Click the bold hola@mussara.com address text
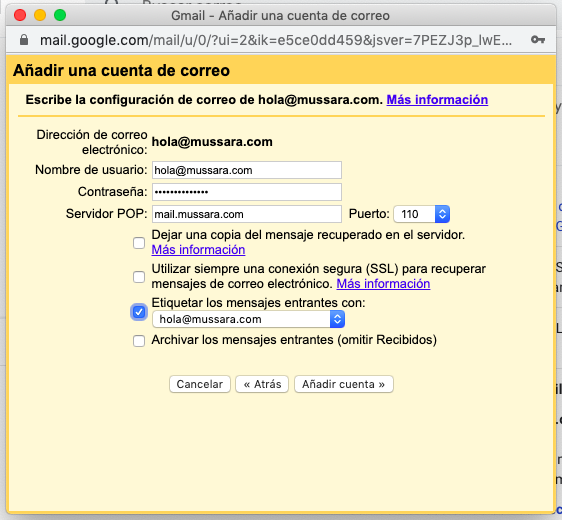This screenshot has height=520, width=562. coord(212,142)
